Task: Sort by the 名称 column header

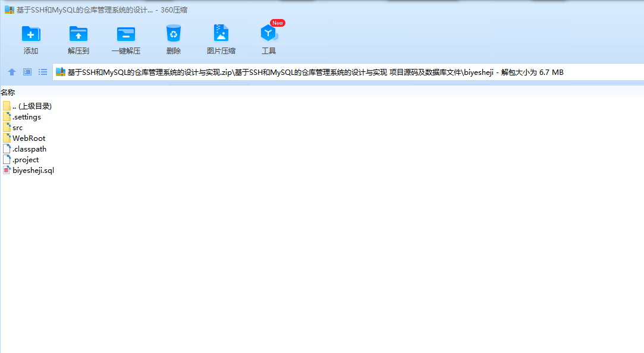Action: [x=8, y=93]
